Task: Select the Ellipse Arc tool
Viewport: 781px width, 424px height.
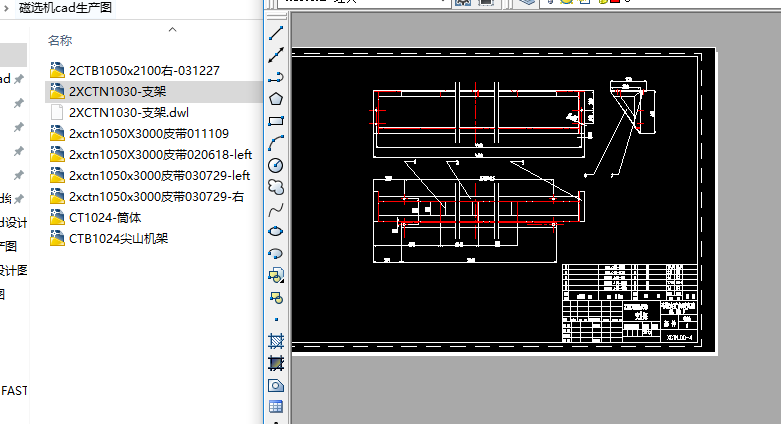Action: point(276,253)
